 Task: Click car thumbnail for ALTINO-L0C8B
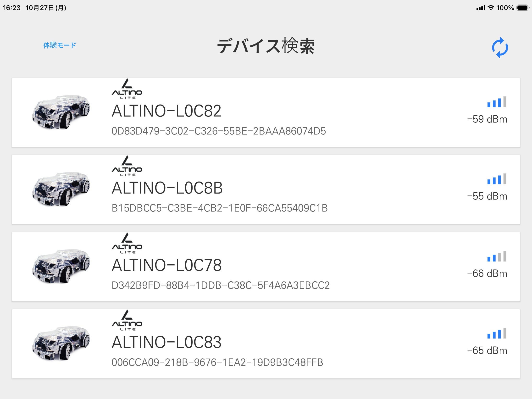(61, 189)
